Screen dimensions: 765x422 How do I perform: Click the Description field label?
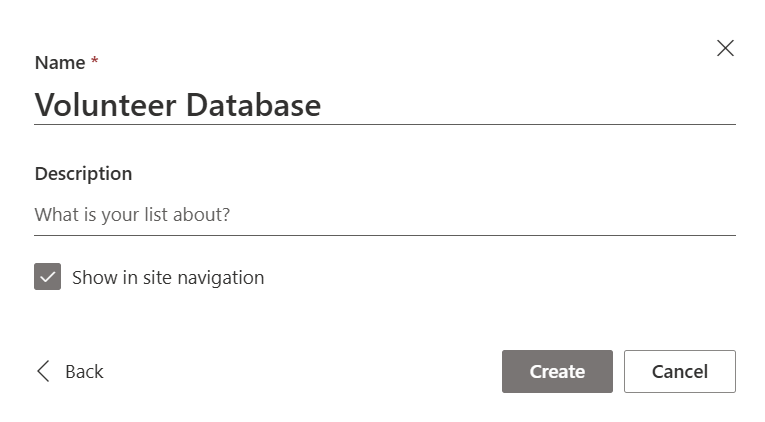click(83, 173)
